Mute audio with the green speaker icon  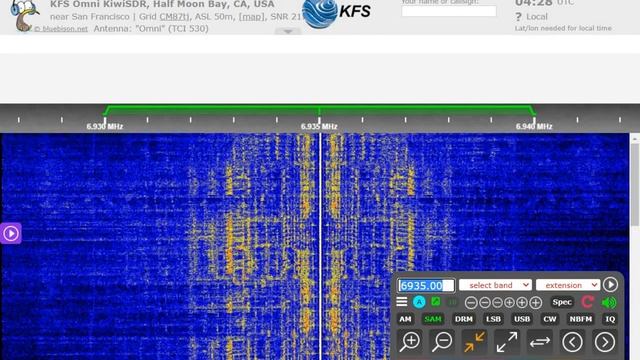coord(609,302)
